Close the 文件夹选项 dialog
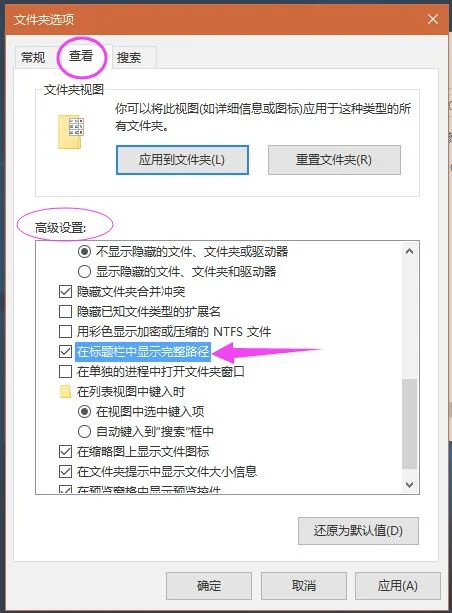The height and width of the screenshot is (613, 452). pos(433,19)
